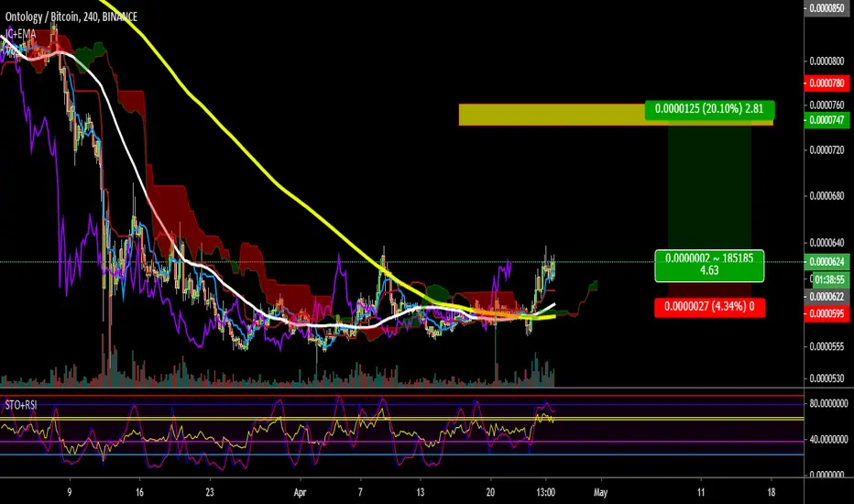Image resolution: width=854 pixels, height=504 pixels.
Task: Click the 0.0000640 price axis label
Action: click(x=827, y=243)
